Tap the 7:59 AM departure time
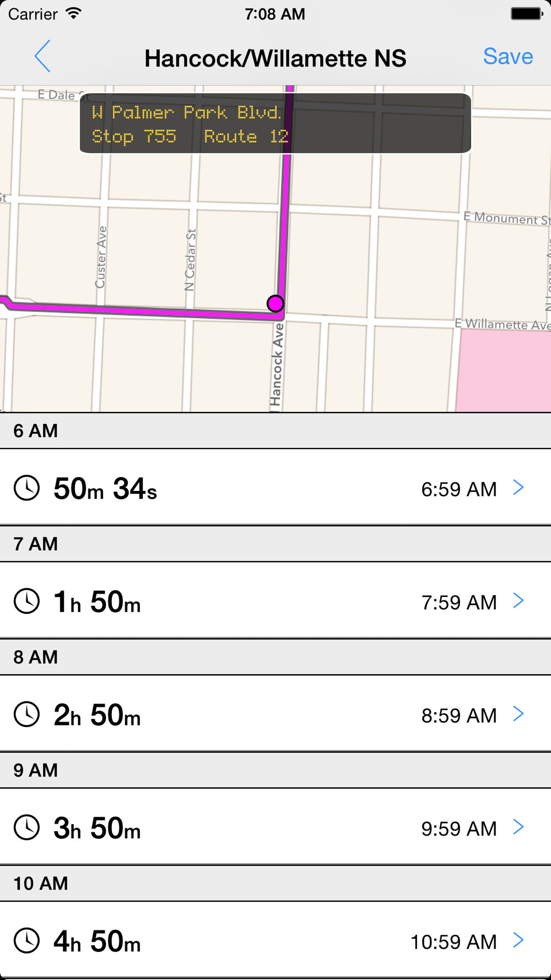Image resolution: width=551 pixels, height=980 pixels. pos(458,602)
